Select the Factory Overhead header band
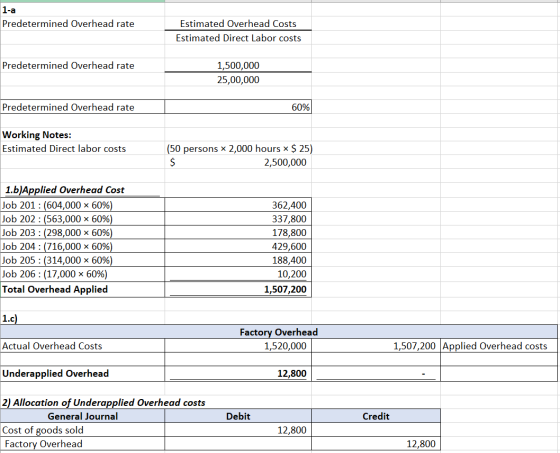This screenshot has width=560, height=453. pyautogui.click(x=279, y=332)
